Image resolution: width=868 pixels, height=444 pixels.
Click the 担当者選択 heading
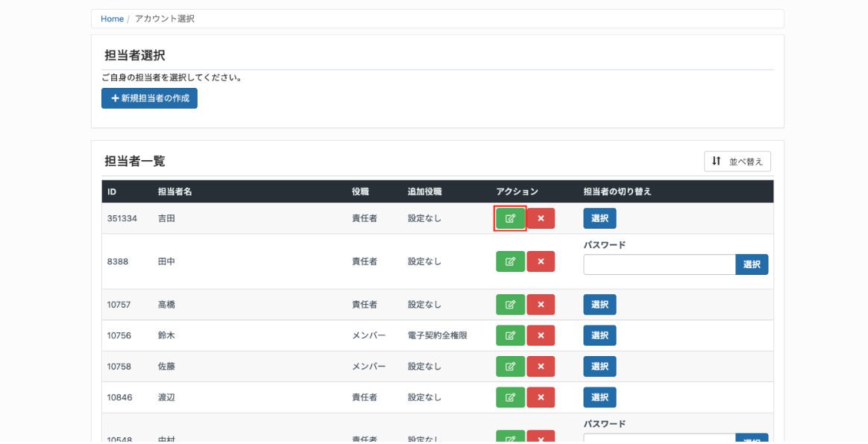coord(135,55)
